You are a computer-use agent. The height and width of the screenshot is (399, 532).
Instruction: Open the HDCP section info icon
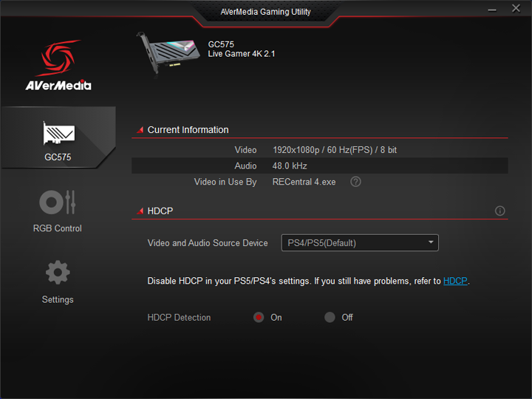point(499,211)
